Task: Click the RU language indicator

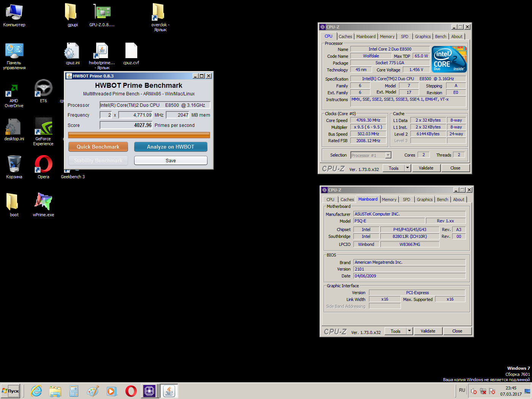Action: 462,390
